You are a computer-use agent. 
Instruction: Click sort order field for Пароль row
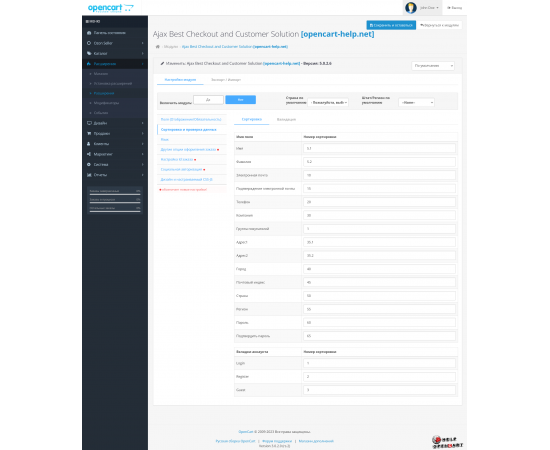point(380,322)
